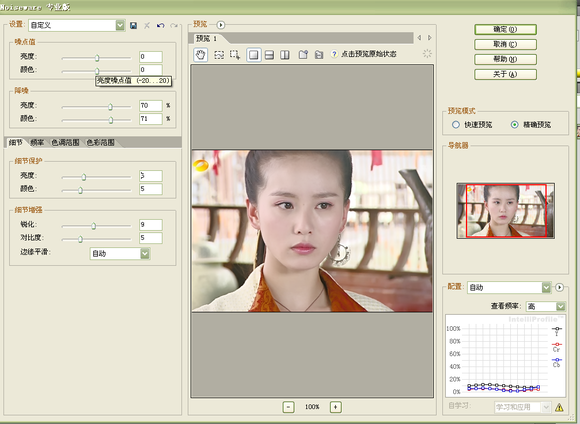Select the 预览 1 tab
The width and height of the screenshot is (580, 424).
click(206, 38)
